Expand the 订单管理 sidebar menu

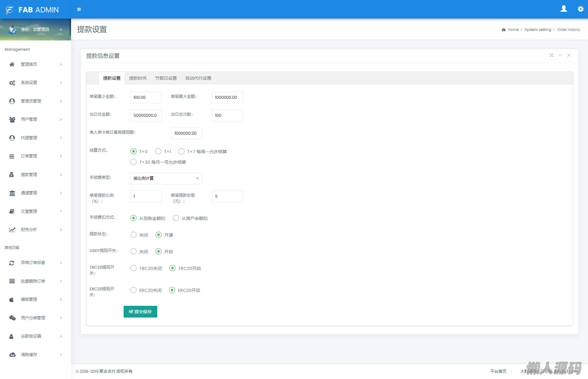point(36,156)
